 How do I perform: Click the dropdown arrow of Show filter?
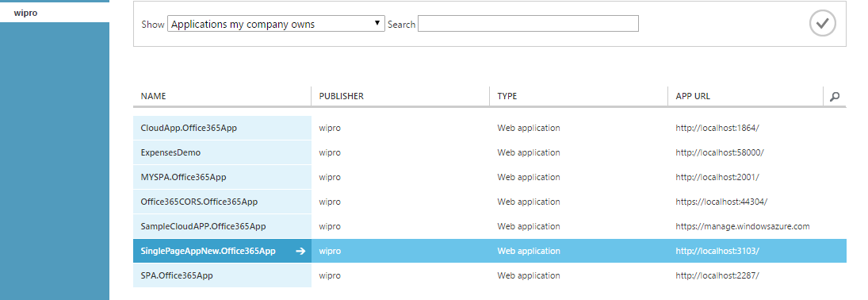click(377, 23)
